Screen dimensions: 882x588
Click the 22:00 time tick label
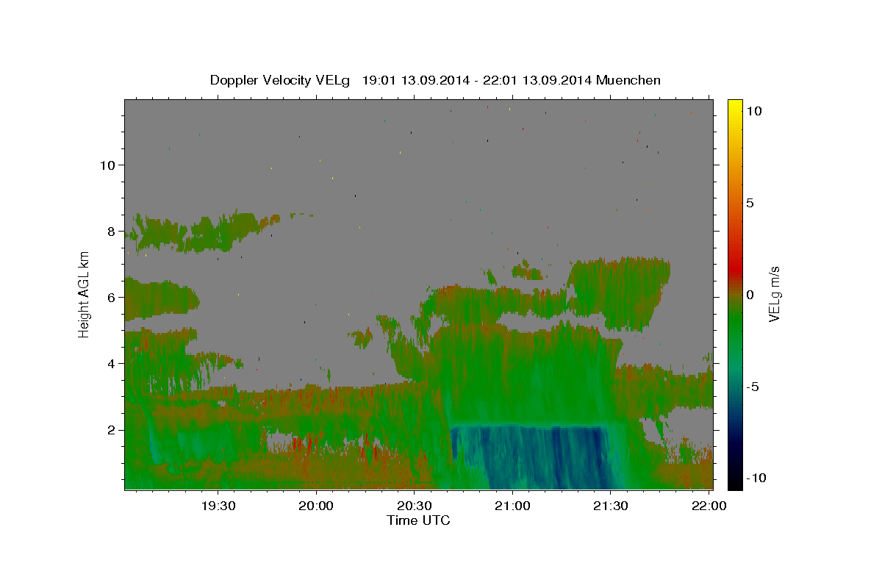[709, 506]
